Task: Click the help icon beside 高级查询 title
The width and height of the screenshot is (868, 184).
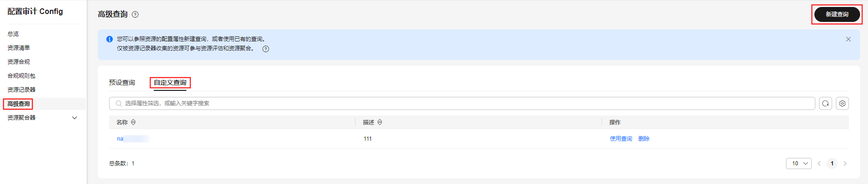Action: 135,14
